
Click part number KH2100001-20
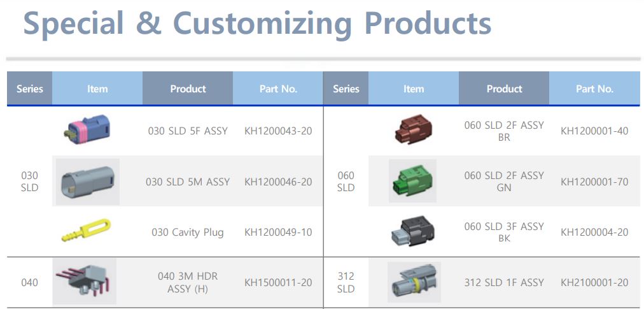click(594, 282)
